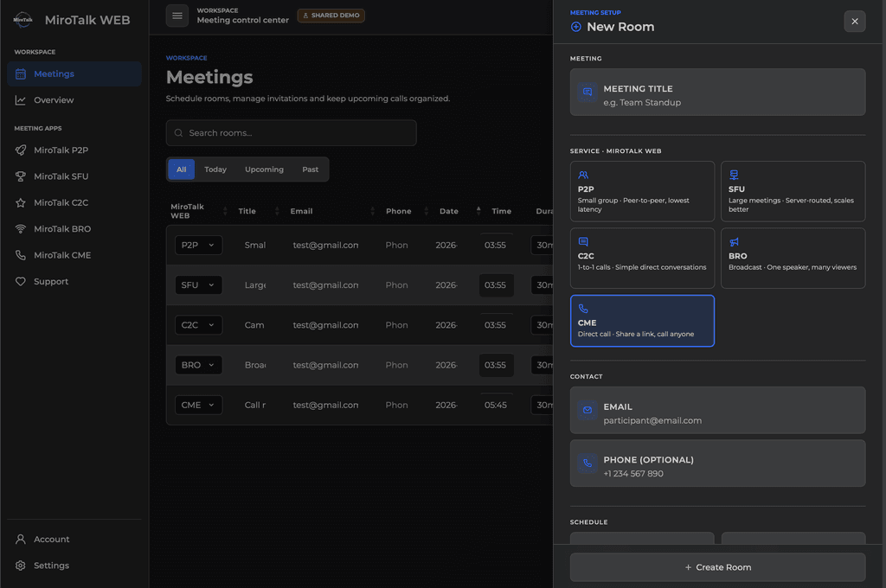This screenshot has width=886, height=588.
Task: Click the Overview chart icon
Action: 21,100
